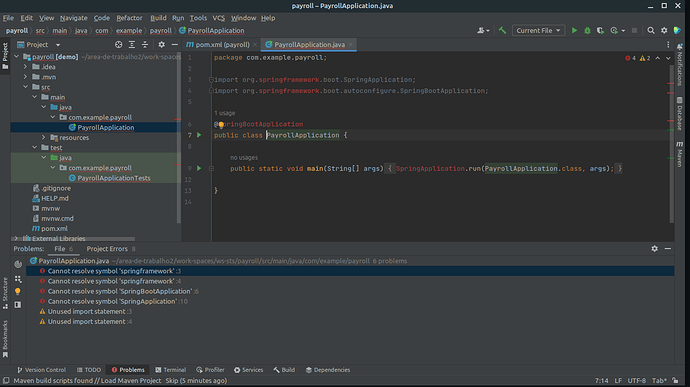Open the Maven side tool window

680,155
